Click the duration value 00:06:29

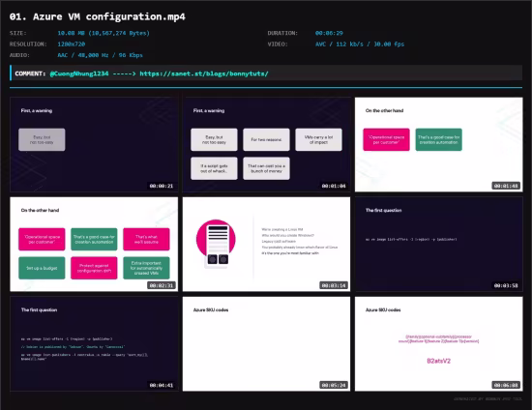[329, 33]
